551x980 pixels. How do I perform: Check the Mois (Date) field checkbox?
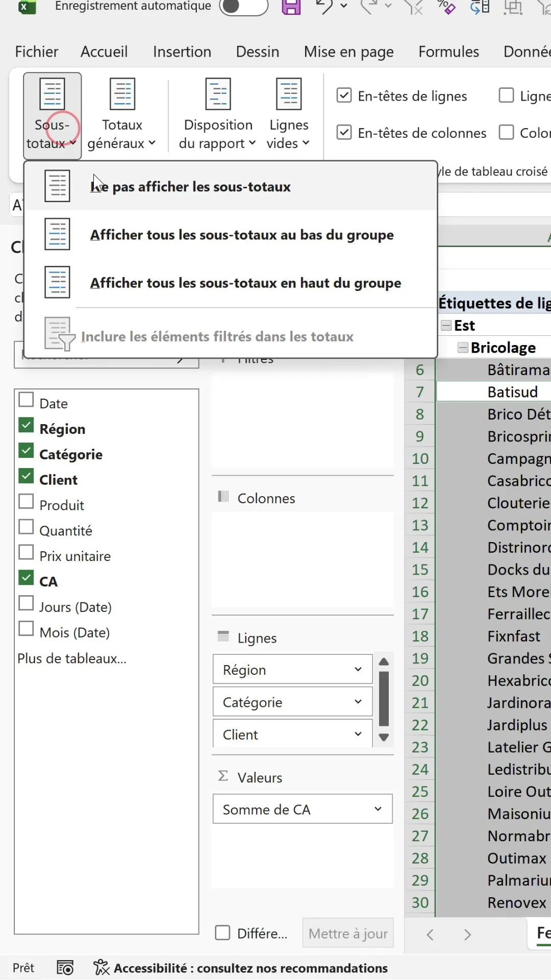tap(26, 629)
